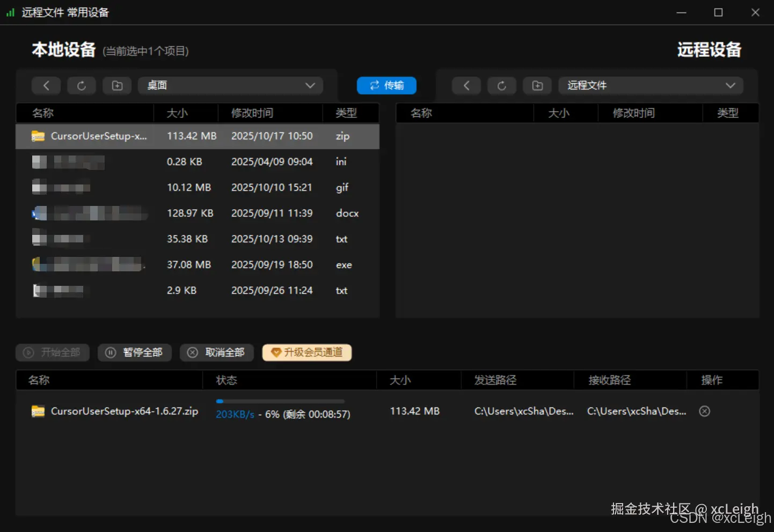This screenshot has height=532, width=774.
Task: Click the pause icon inside 暂停全部 button
Action: [111, 352]
